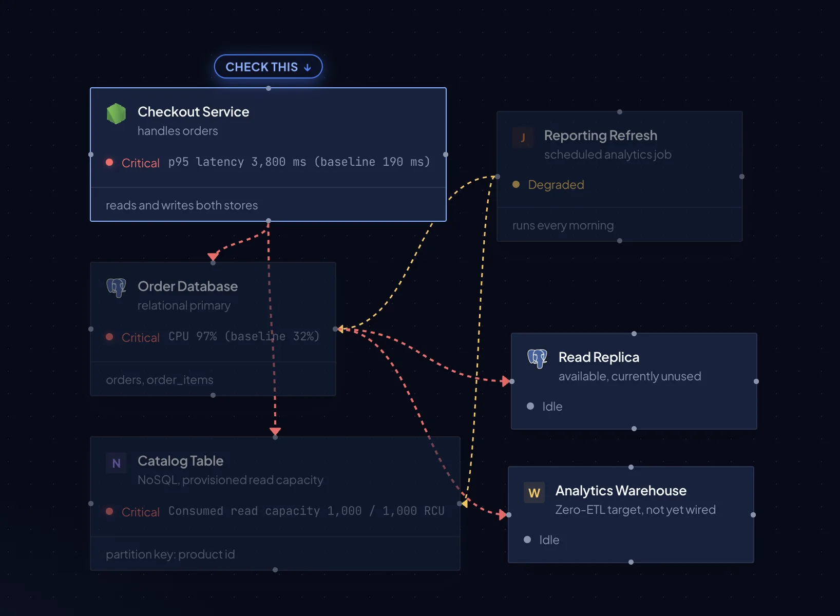840x616 pixels.
Task: Select the Checkout Service title
Action: pos(193,112)
